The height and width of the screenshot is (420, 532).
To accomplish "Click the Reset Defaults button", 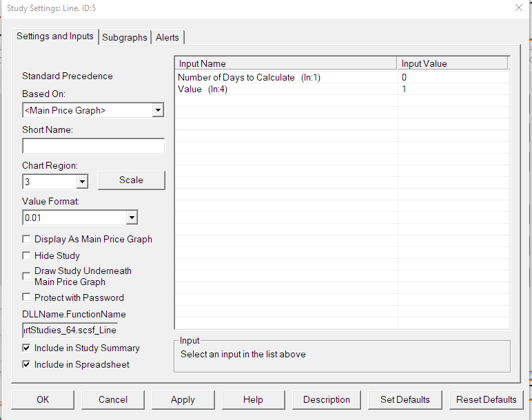I will tap(487, 399).
